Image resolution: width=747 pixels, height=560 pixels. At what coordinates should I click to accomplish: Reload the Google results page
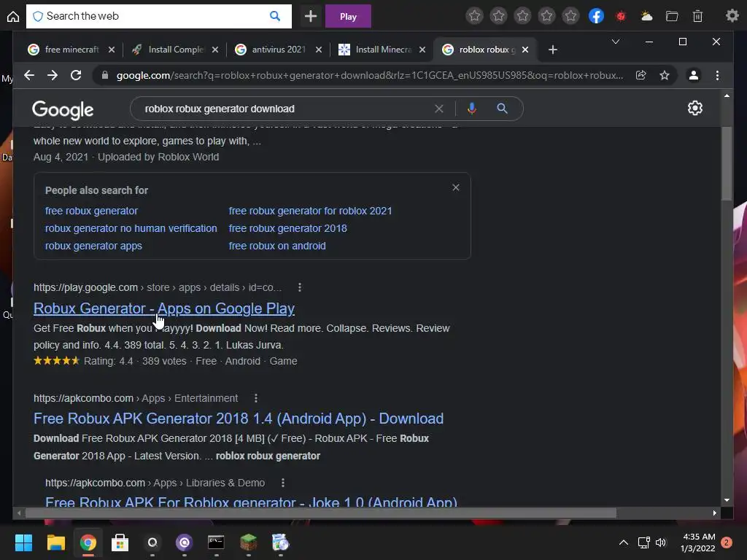[x=76, y=75]
